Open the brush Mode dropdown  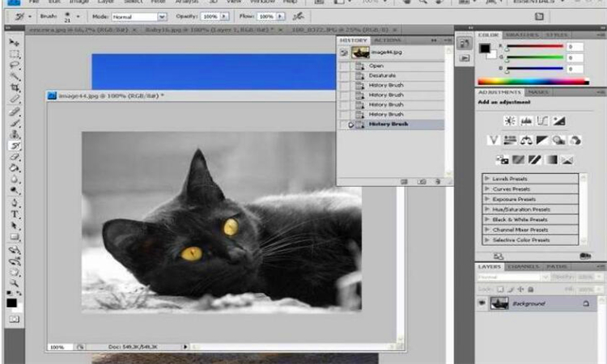141,16
